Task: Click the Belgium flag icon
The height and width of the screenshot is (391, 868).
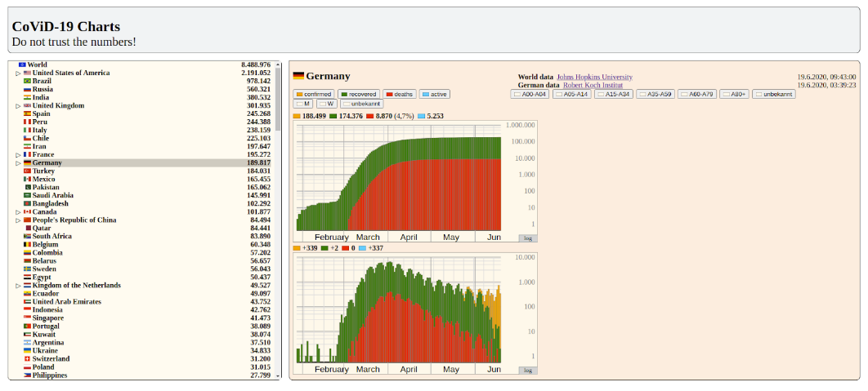Action: [27, 244]
